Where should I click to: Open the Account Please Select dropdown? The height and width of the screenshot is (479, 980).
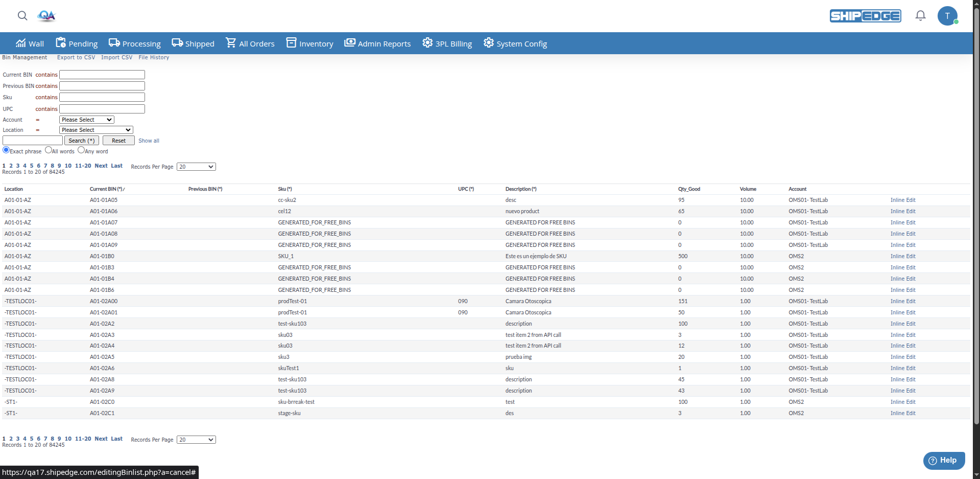[87, 120]
